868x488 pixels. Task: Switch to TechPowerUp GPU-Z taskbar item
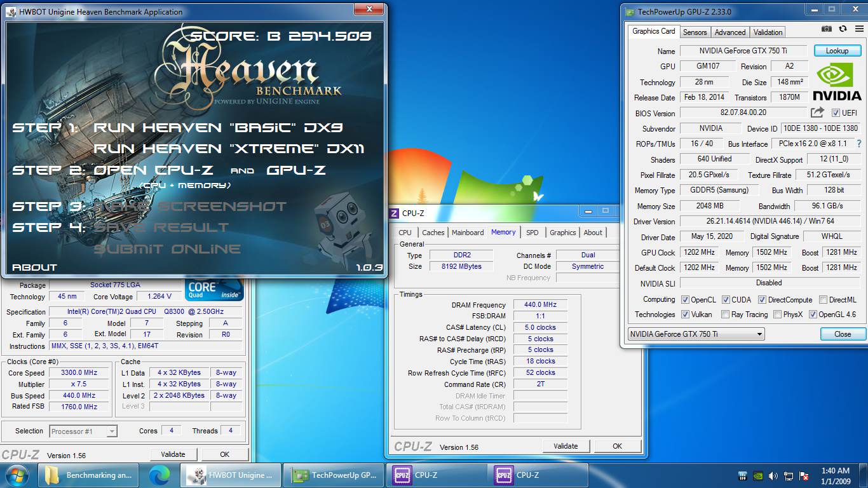point(334,475)
